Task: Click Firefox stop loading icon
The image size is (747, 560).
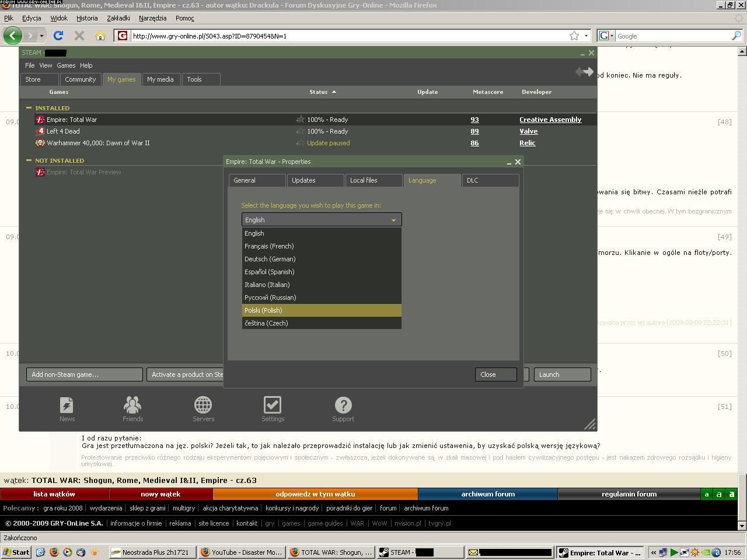Action: click(x=79, y=36)
